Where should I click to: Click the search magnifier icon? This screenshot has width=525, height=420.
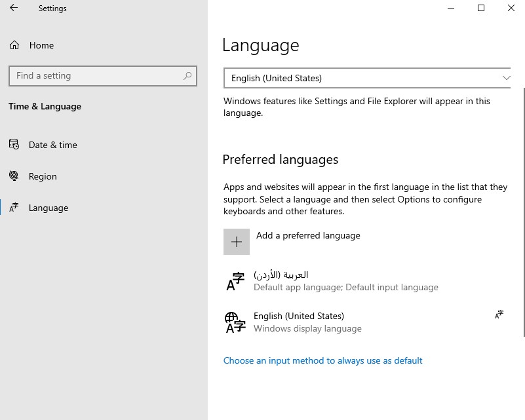[x=187, y=76]
